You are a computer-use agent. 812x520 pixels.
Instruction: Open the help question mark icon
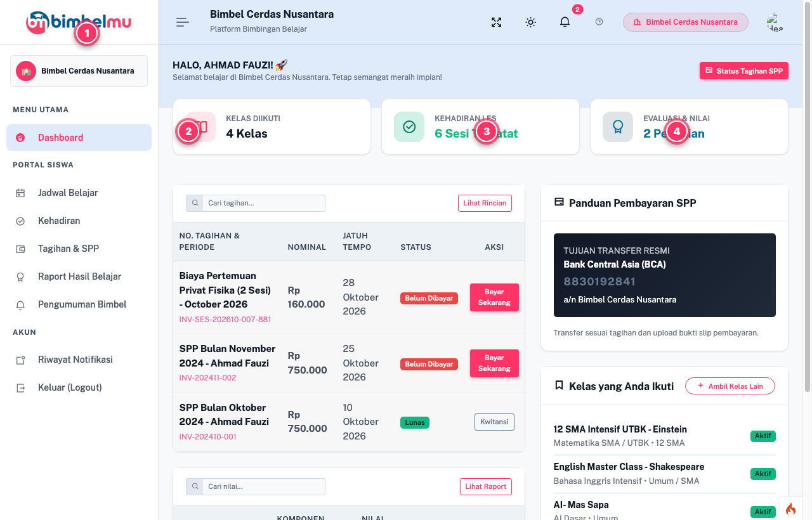pos(599,22)
